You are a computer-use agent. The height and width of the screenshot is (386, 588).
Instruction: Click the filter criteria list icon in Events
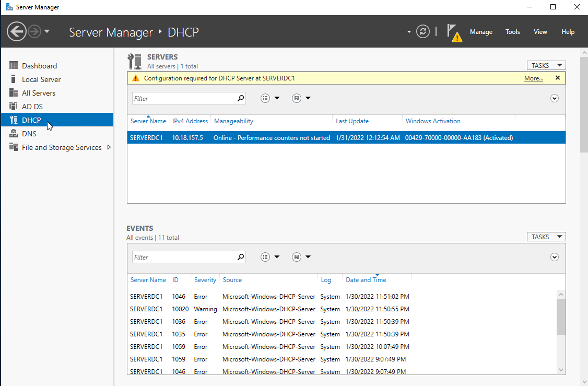(x=265, y=256)
